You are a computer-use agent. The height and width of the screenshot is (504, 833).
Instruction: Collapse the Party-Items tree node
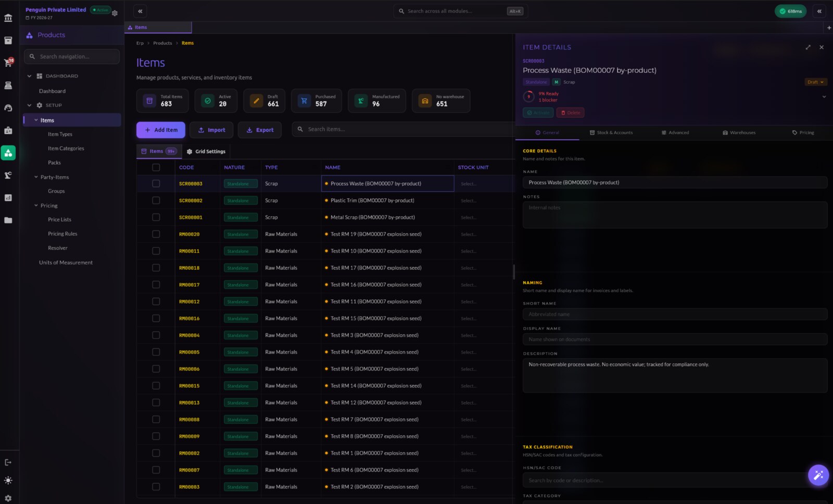[x=36, y=177]
